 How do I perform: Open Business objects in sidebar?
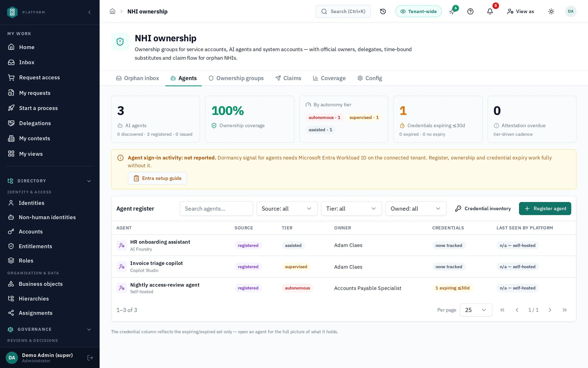pyautogui.click(x=50, y=284)
